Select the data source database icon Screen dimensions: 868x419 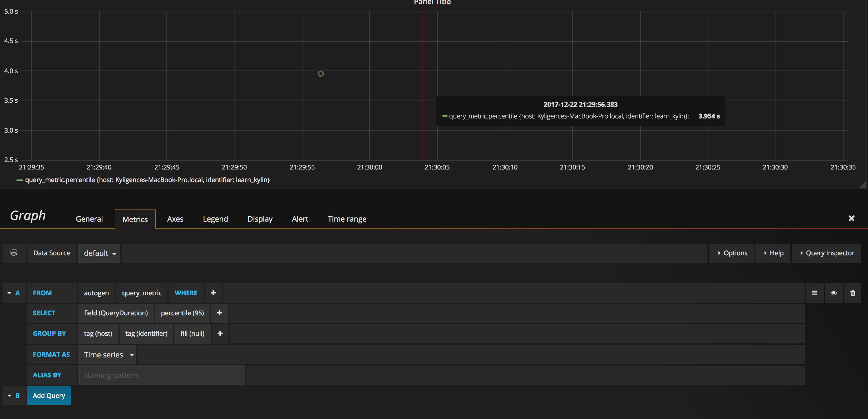tap(14, 253)
